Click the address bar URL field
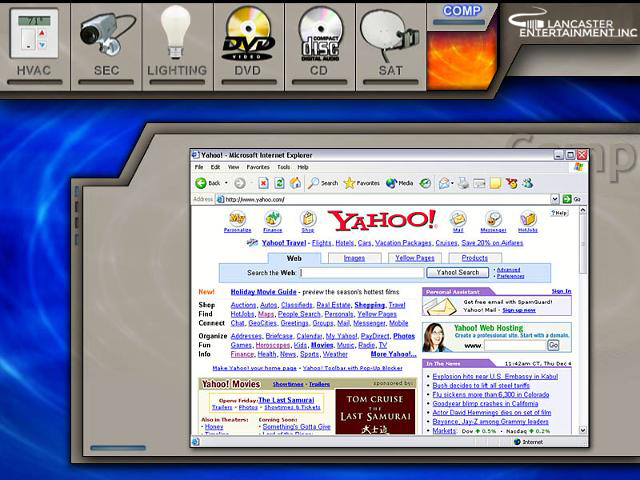640x480 pixels. tap(382, 199)
